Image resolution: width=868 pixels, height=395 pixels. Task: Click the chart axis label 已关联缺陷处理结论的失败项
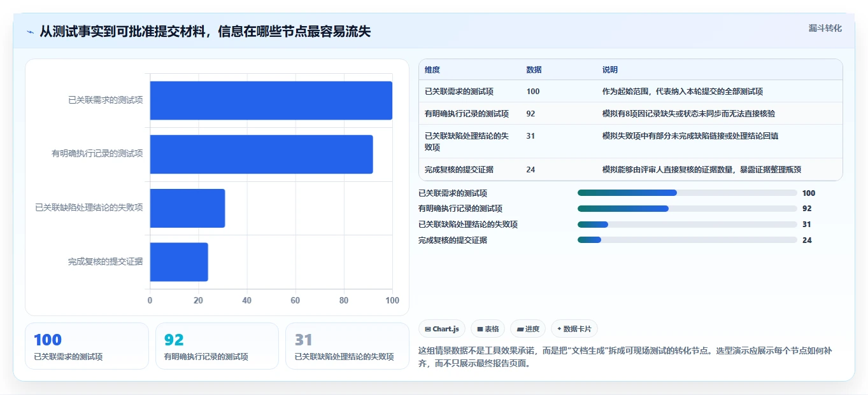89,208
